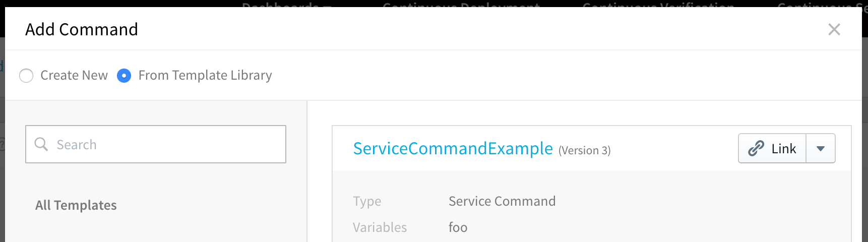868x242 pixels.
Task: Click the Link button
Action: pos(772,148)
